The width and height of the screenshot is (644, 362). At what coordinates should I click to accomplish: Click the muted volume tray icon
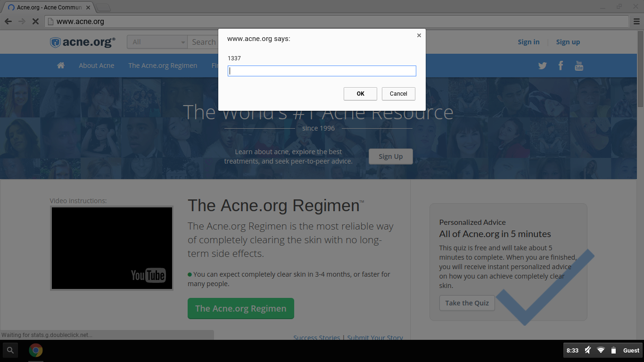[587, 350]
